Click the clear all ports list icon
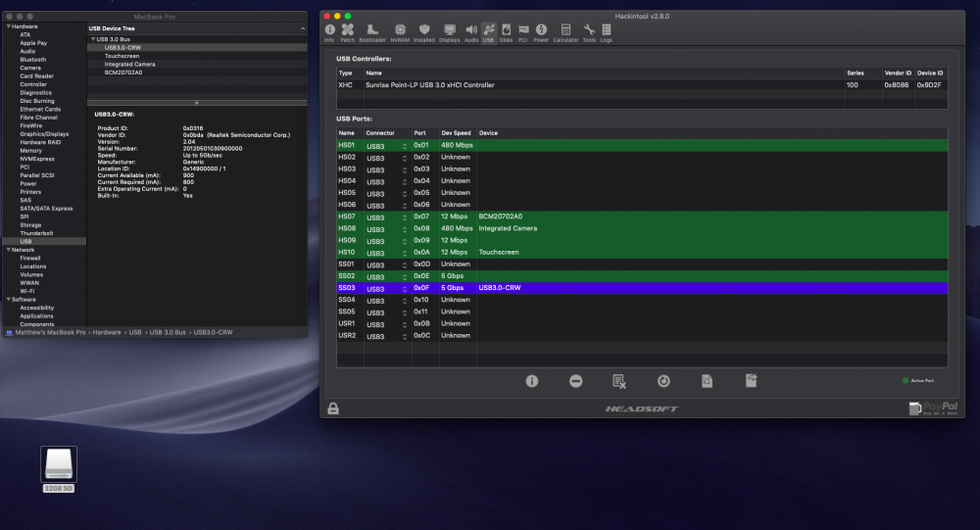The image size is (980, 530). 619,381
